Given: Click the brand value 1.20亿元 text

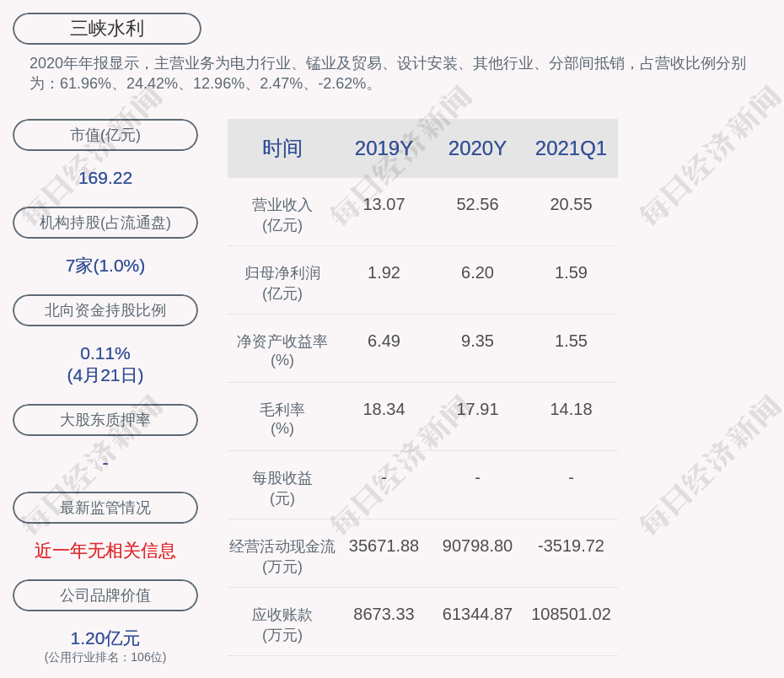Looking at the screenshot, I should [105, 638].
